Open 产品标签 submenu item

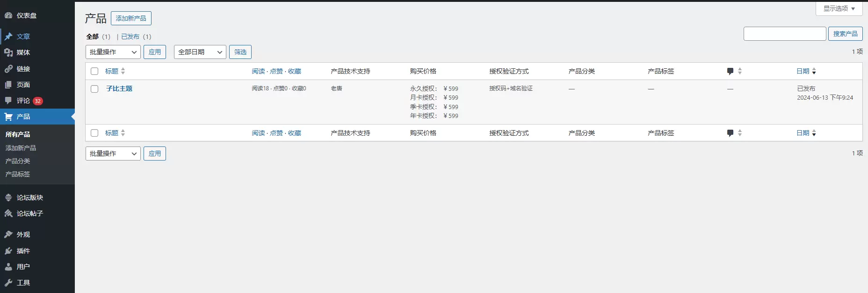(18, 174)
